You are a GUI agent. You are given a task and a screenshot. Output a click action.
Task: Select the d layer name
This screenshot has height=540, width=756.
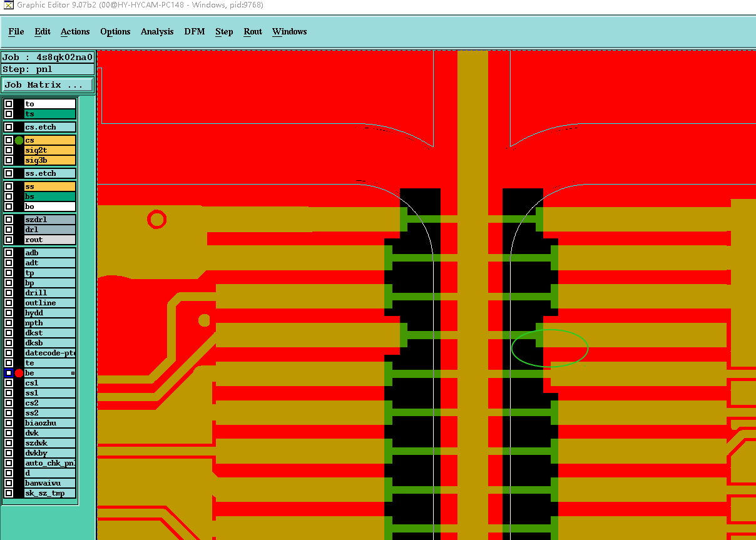click(x=49, y=473)
